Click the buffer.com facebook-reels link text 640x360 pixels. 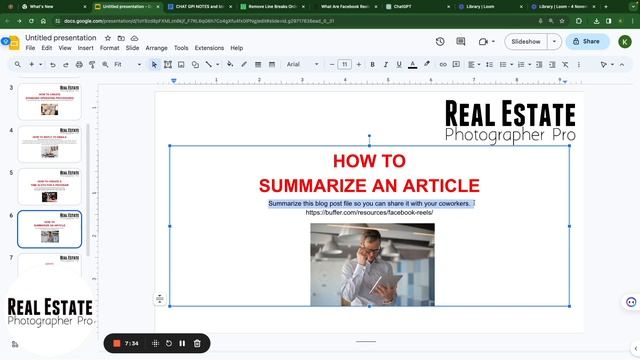point(369,212)
